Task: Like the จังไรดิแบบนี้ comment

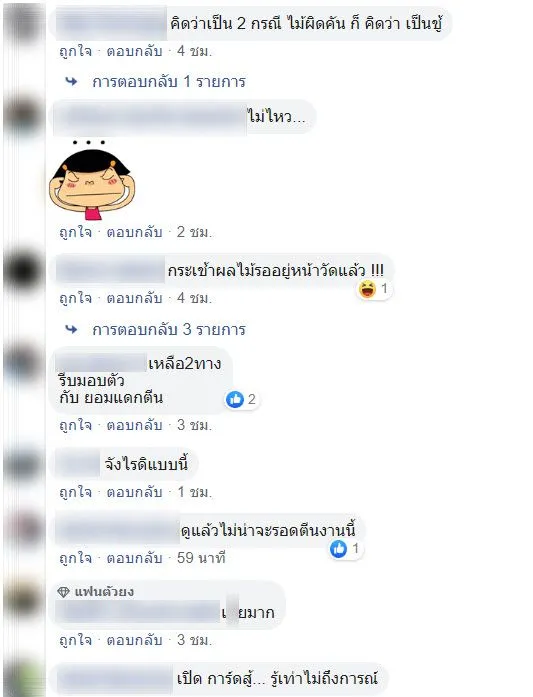Action: 76,492
